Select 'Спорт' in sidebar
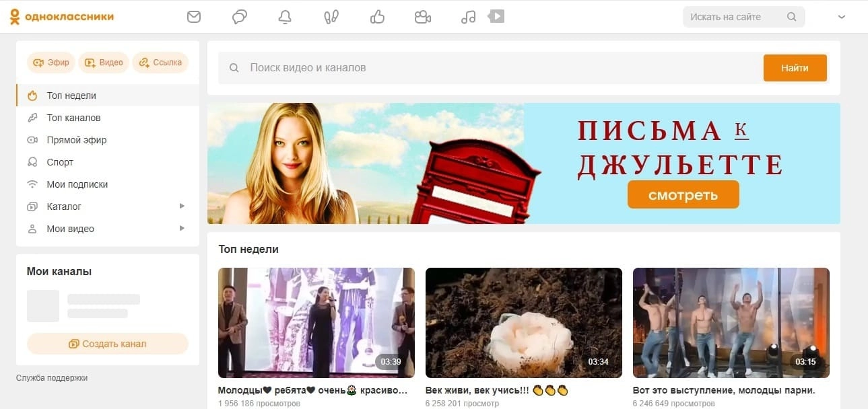868x409 pixels. pyautogui.click(x=108, y=162)
